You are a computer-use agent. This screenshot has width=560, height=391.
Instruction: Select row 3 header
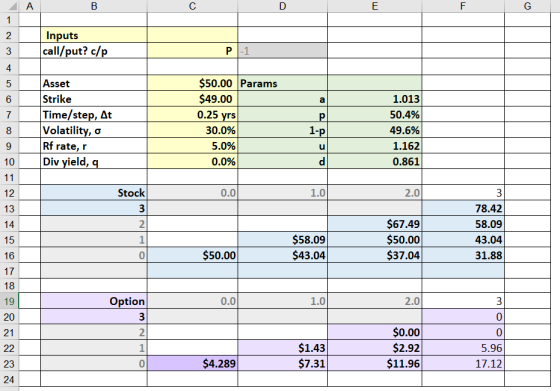coord(9,51)
